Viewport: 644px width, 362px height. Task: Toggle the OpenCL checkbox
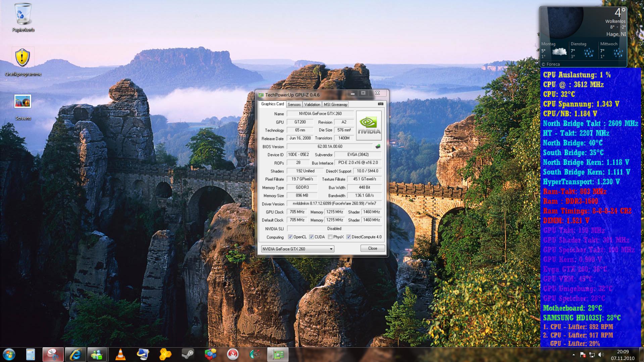(x=290, y=237)
